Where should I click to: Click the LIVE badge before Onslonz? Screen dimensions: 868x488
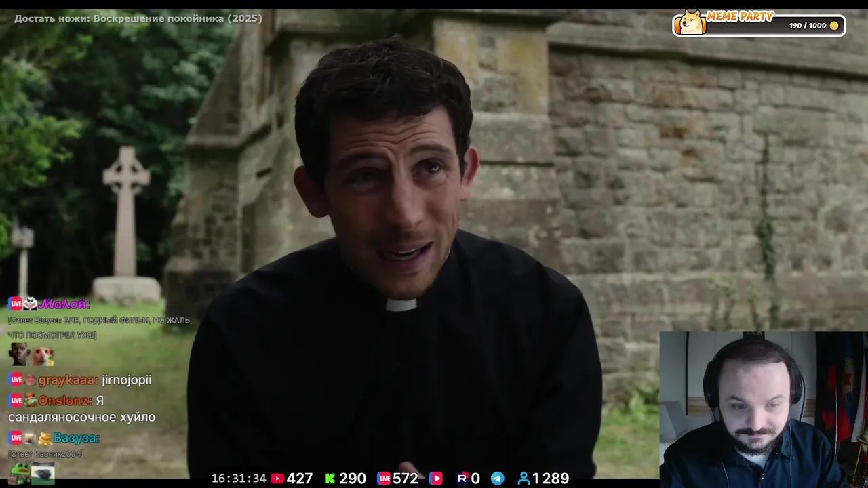[16, 401]
